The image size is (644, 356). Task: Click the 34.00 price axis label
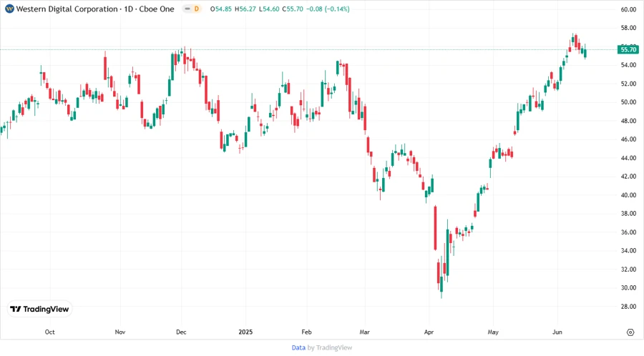point(628,251)
